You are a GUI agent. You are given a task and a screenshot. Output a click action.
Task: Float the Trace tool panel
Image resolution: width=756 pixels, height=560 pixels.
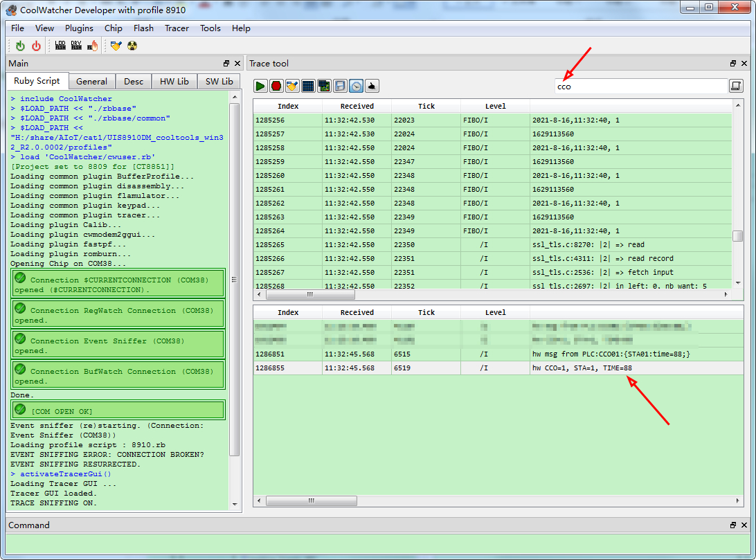click(x=733, y=64)
